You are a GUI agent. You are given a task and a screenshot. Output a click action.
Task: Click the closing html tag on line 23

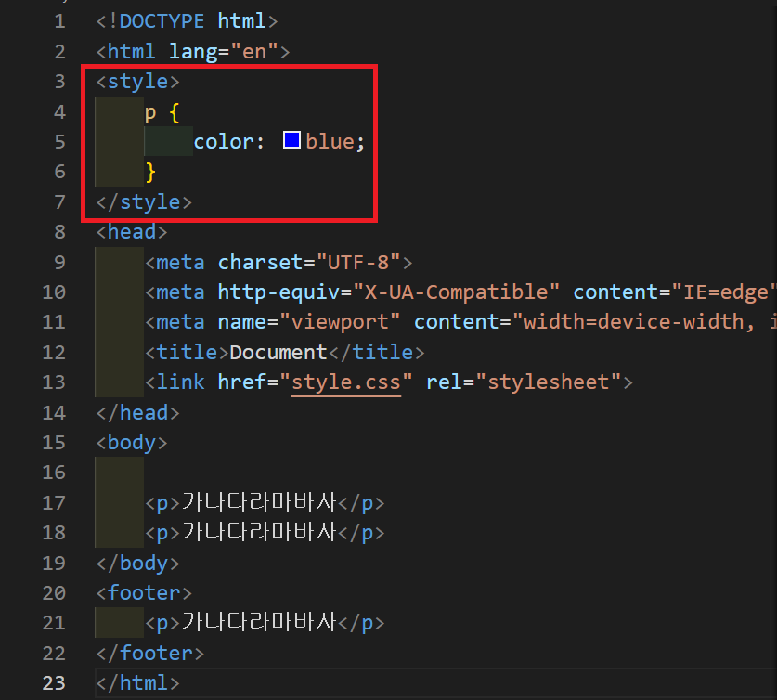(x=137, y=683)
